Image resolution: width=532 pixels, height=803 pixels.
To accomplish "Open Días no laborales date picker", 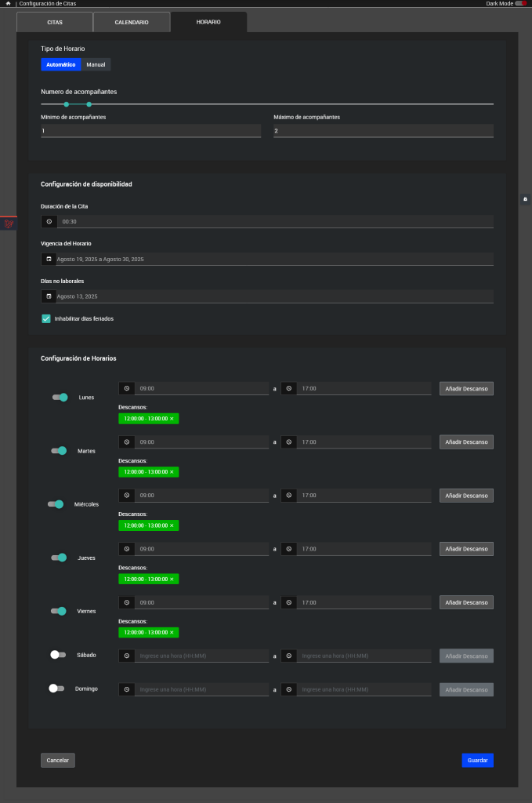I will (273, 296).
